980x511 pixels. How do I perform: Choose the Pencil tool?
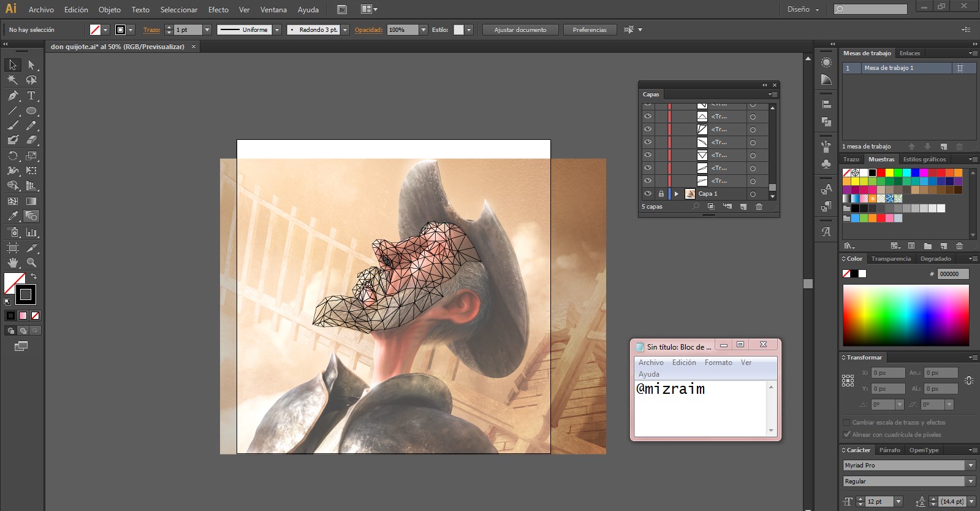pyautogui.click(x=31, y=126)
